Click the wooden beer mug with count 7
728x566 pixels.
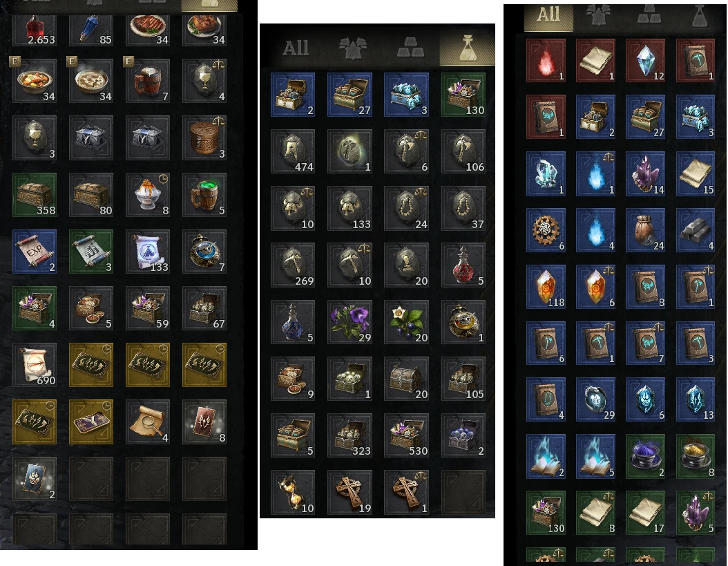[148, 81]
